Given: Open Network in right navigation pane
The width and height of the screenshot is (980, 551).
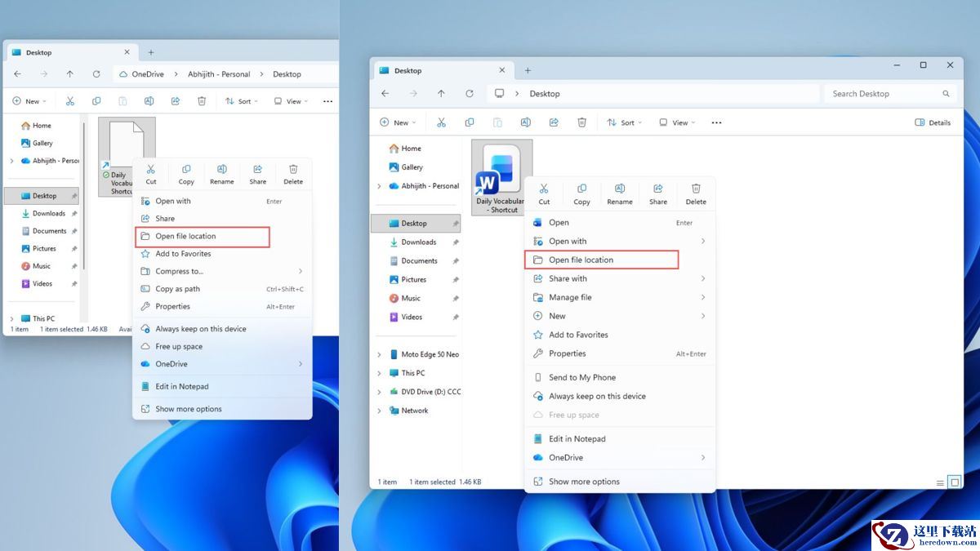Looking at the screenshot, I should pos(414,411).
